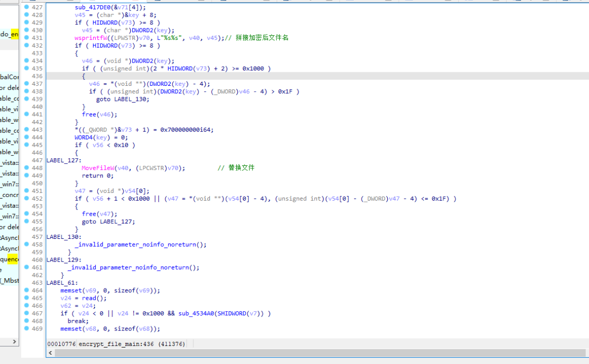Add breakpoint on line 441 gutter dot
The width and height of the screenshot is (589, 364).
26,114
